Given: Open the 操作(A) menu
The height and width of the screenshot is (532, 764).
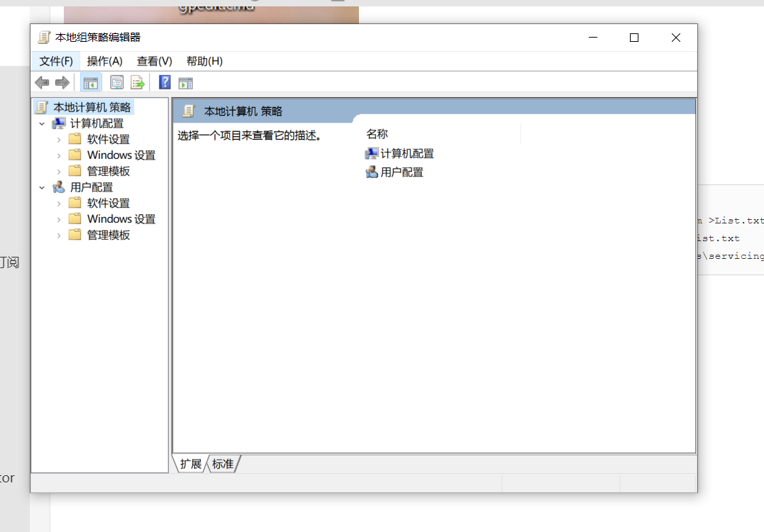Looking at the screenshot, I should tap(105, 62).
